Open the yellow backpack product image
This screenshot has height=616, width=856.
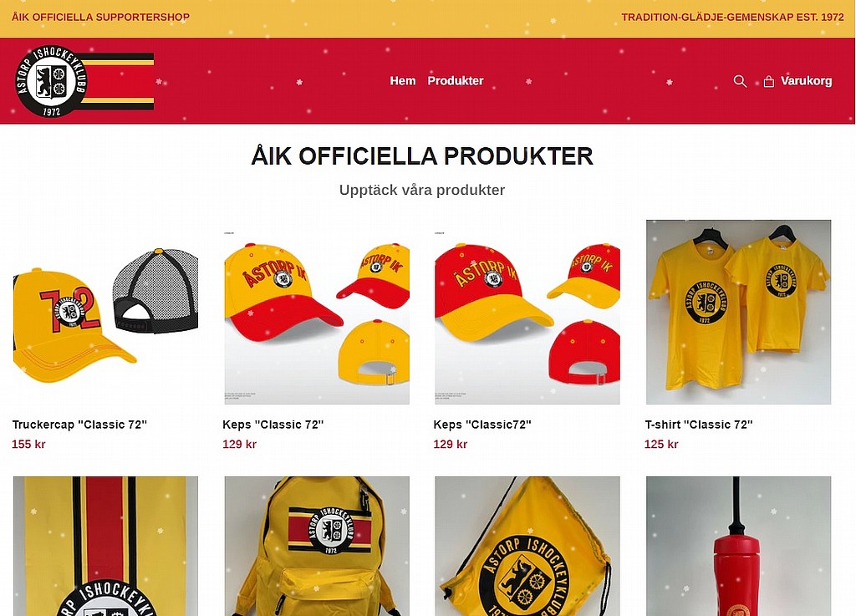(x=317, y=546)
